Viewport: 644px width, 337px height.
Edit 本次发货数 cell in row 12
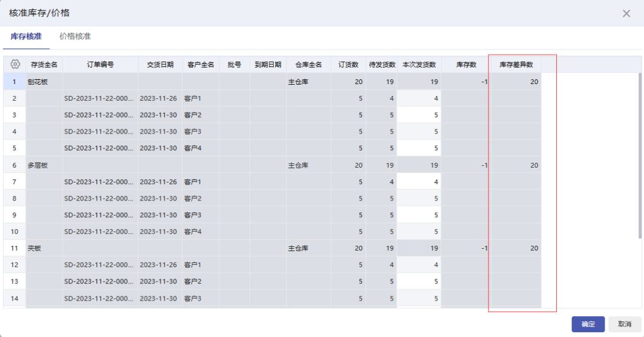419,264
